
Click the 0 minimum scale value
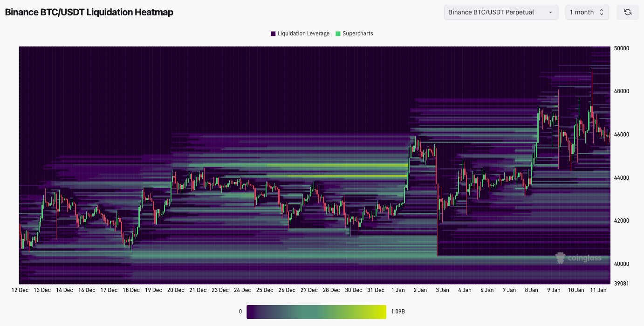pos(240,312)
